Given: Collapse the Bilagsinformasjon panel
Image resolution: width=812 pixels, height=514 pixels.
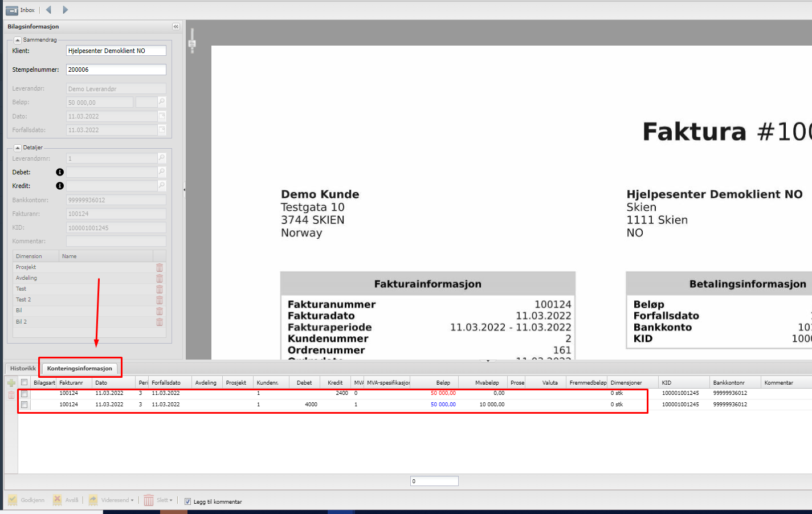Looking at the screenshot, I should [x=176, y=27].
